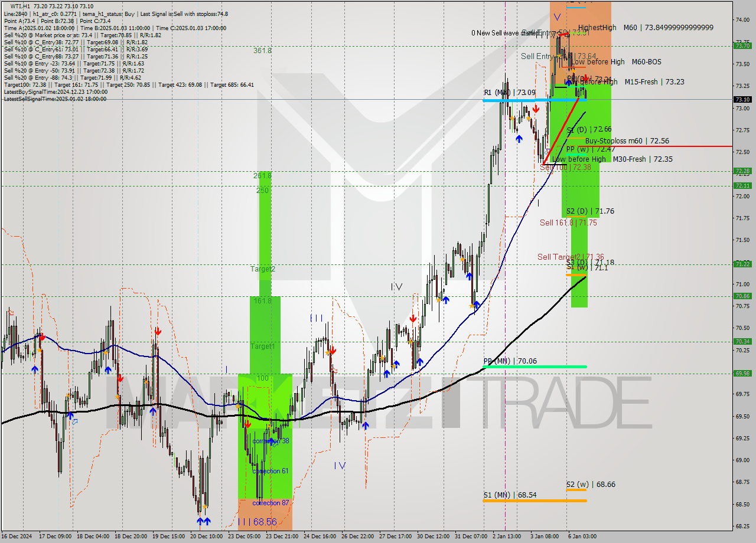
Task: Click the R1 (MN) | 73.09 pivot label
Action: (x=510, y=93)
